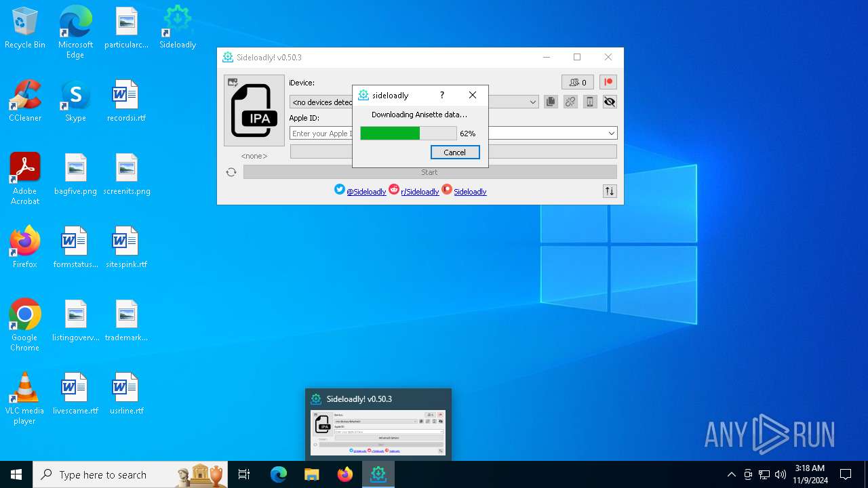Click the Sideloadly taskbar preview thumbnail
The height and width of the screenshot is (488, 868).
(378, 432)
